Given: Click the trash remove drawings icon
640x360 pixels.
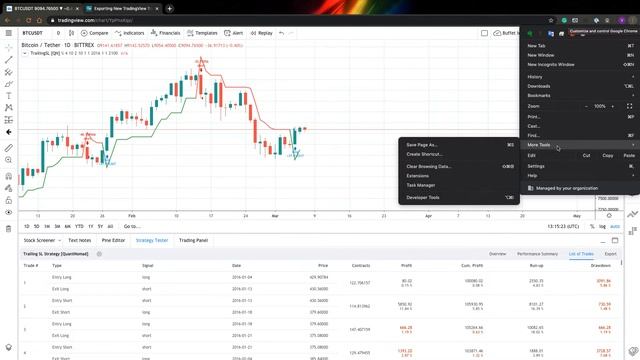Looking at the screenshot, I should 9,229.
